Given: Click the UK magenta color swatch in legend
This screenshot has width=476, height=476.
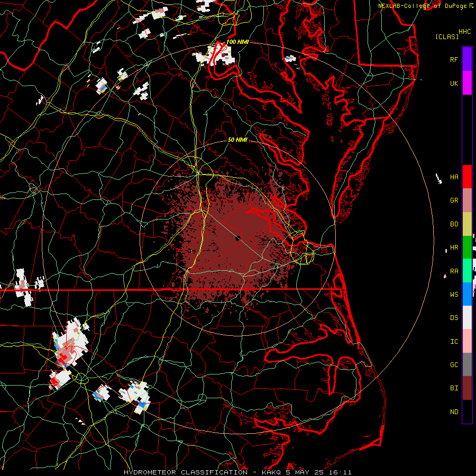Looking at the screenshot, I should coord(467,83).
